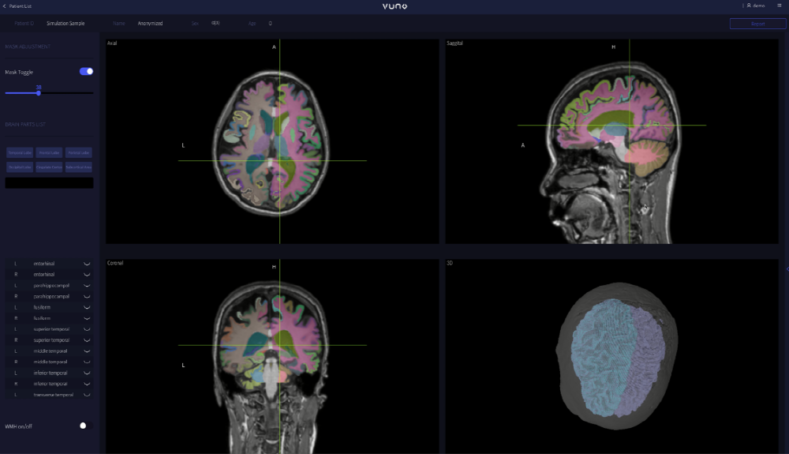Click the chevron icon for left fusiform
789x454 pixels.
[87, 307]
